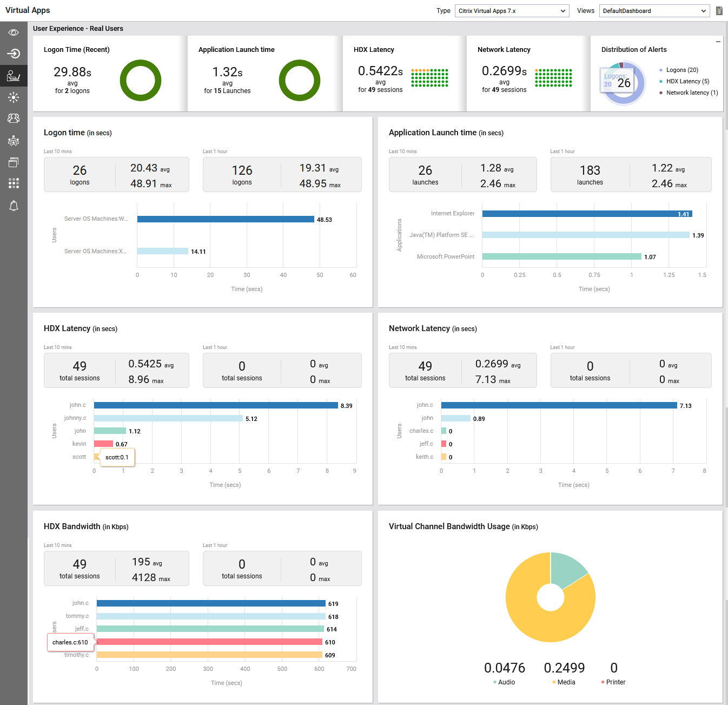Click the three-users group sidebar icon
The image size is (728, 705).
tap(14, 118)
